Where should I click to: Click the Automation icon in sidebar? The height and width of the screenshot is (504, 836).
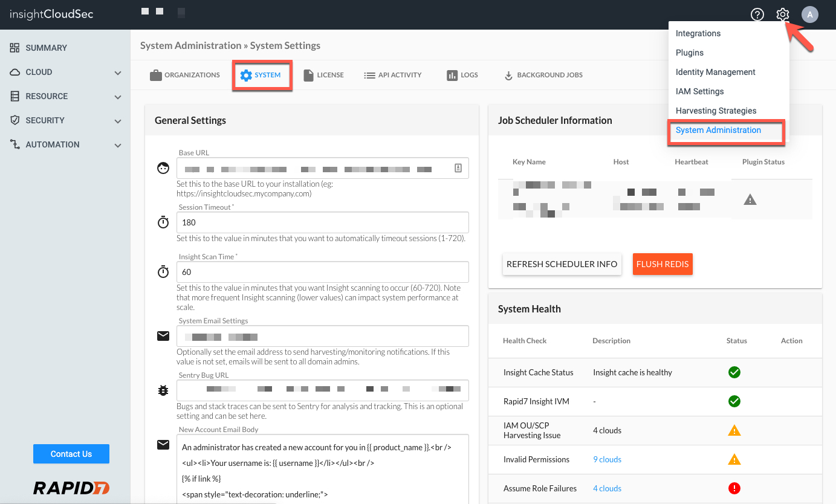(15, 144)
